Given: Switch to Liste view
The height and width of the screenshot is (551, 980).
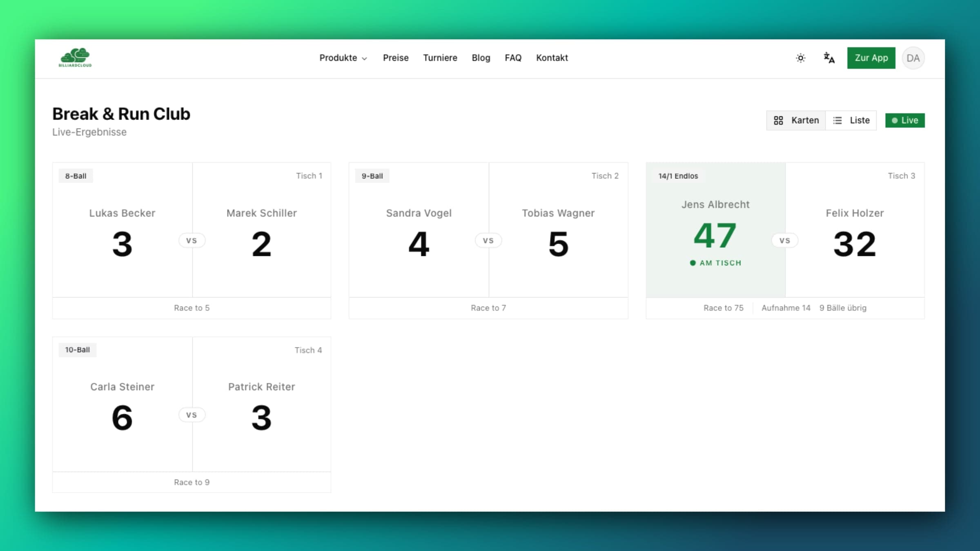Looking at the screenshot, I should tap(851, 120).
